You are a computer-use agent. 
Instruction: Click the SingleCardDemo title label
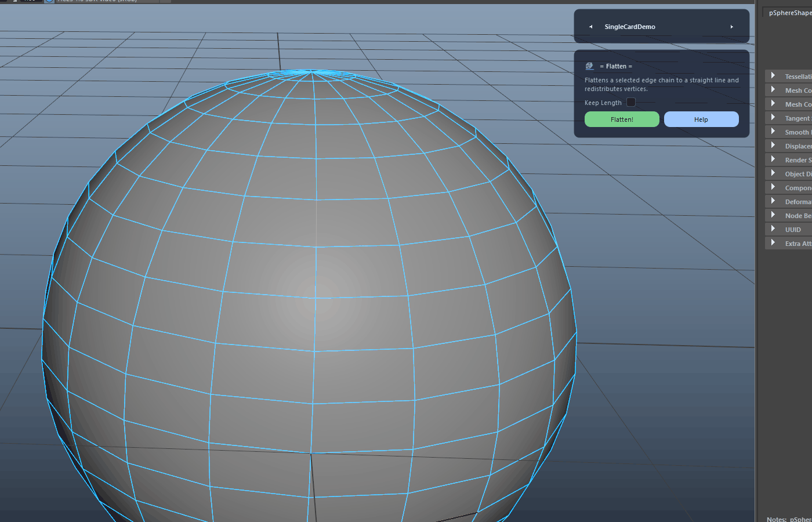coord(630,27)
